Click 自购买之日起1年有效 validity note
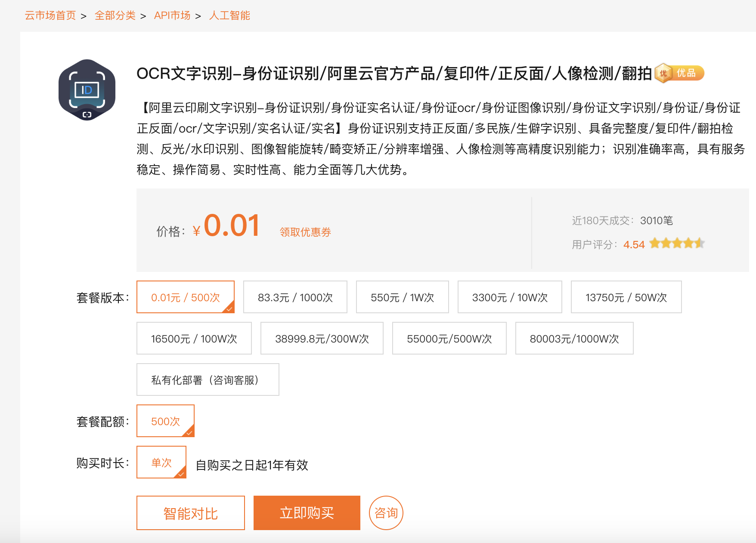756x543 pixels. pyautogui.click(x=252, y=465)
